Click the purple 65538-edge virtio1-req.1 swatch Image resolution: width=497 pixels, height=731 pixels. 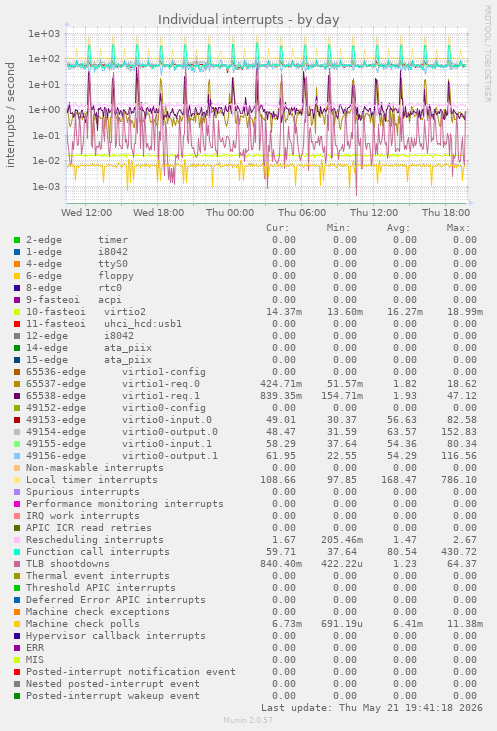tap(17, 396)
